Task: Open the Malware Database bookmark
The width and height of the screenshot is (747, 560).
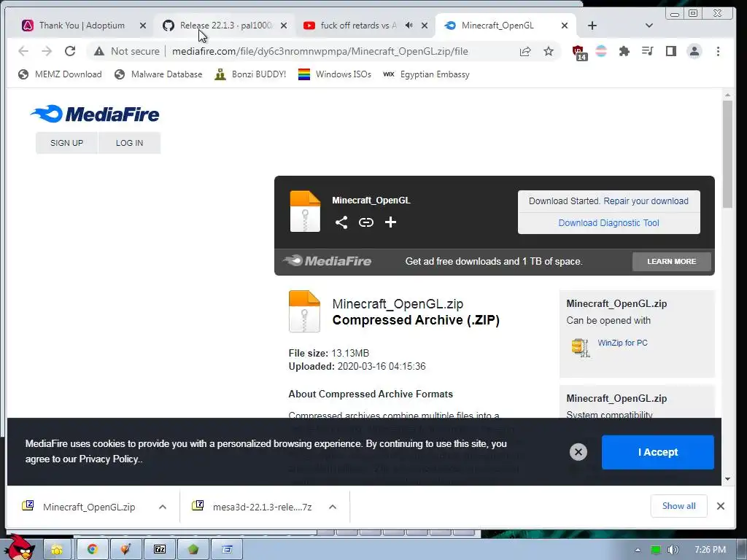Action: [x=158, y=74]
